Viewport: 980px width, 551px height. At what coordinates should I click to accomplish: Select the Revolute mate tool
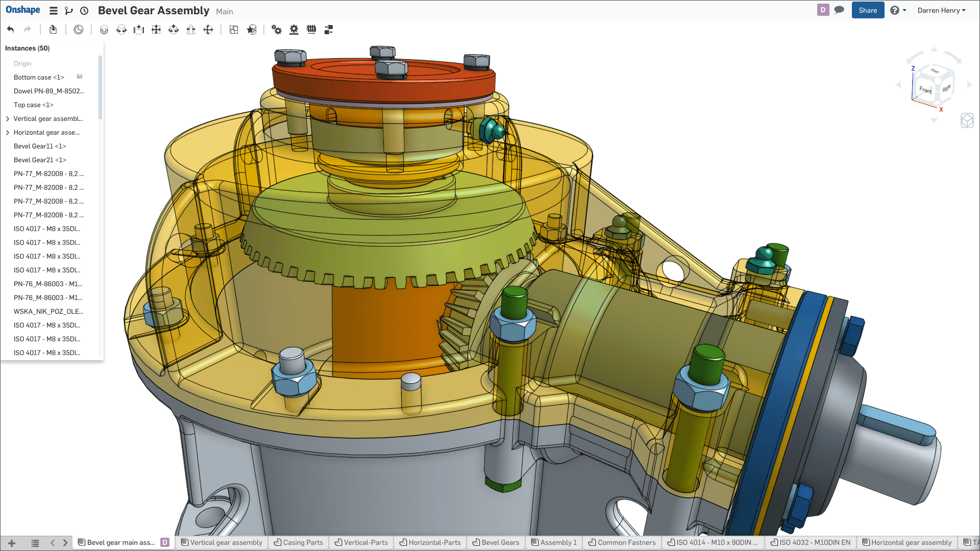(x=121, y=30)
